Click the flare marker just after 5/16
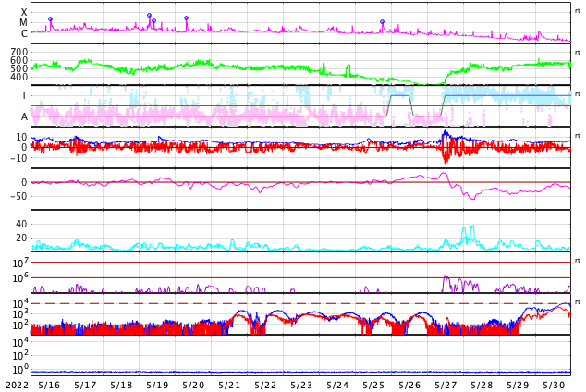Viewport: 586px width, 392px height. [x=51, y=19]
